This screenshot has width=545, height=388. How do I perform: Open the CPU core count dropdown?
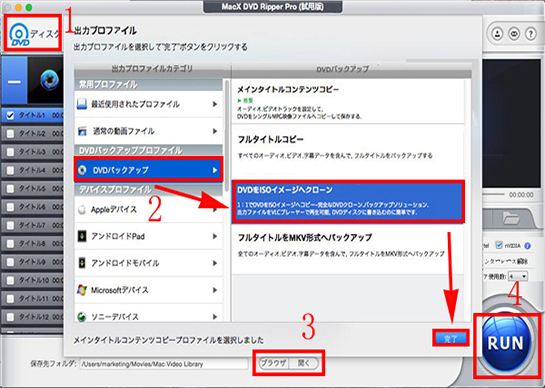point(518,276)
